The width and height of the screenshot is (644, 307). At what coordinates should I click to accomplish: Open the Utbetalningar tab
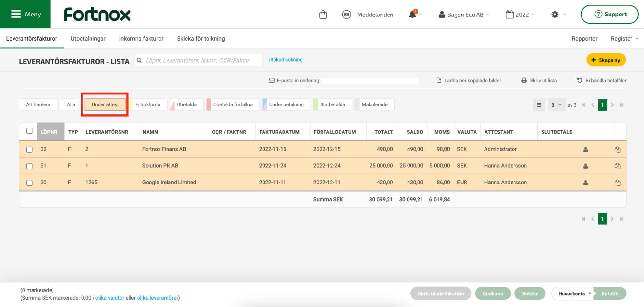pos(88,39)
